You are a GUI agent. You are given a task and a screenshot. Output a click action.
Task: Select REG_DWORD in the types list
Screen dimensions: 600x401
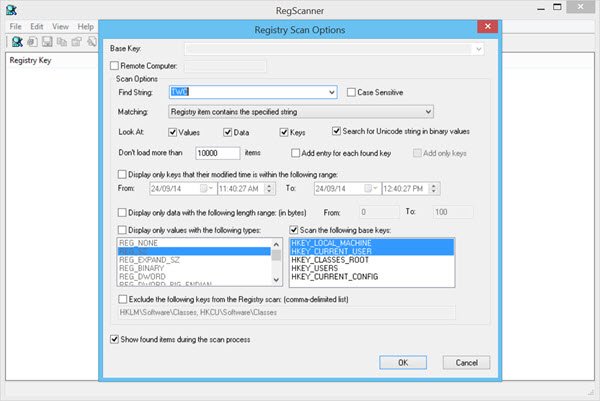194,277
